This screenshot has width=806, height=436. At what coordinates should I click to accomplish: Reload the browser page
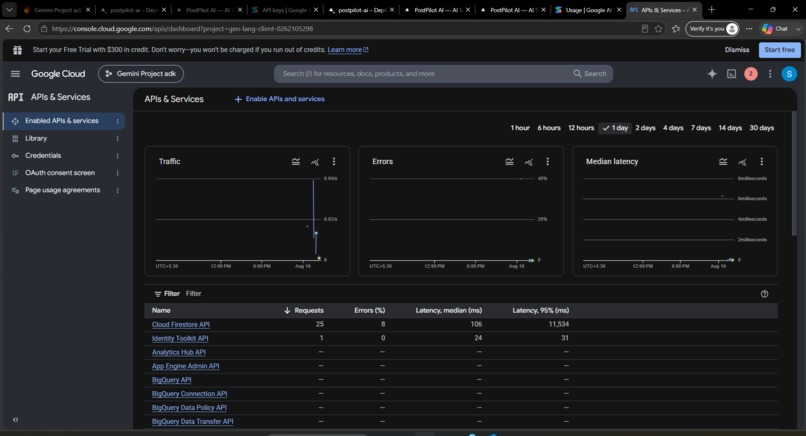click(x=27, y=29)
